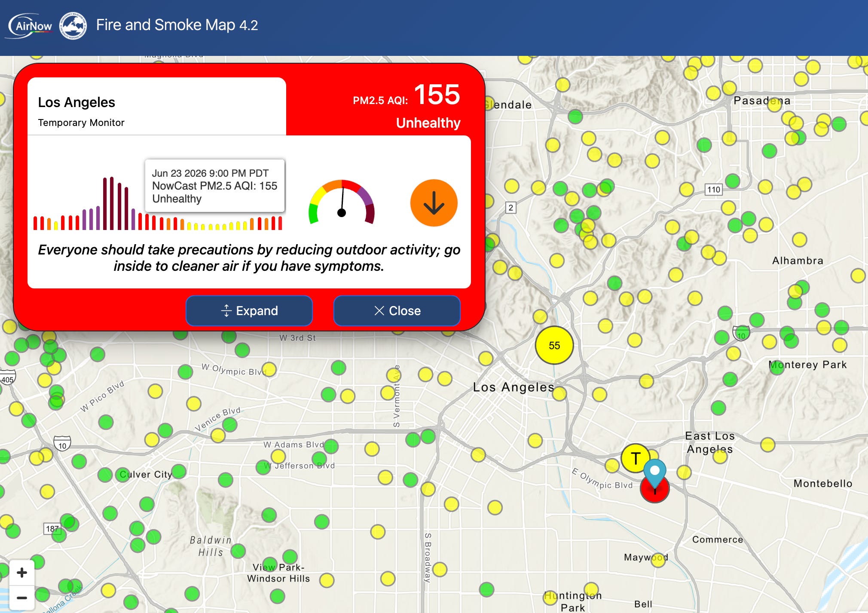Click the Glendale map label

tap(507, 105)
